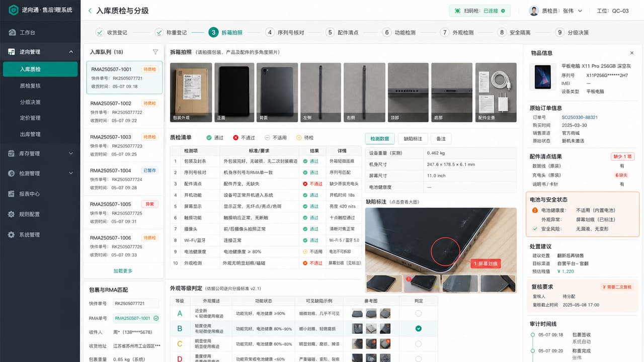
Task: Click the 质检员 user avatar
Action: [x=534, y=11]
